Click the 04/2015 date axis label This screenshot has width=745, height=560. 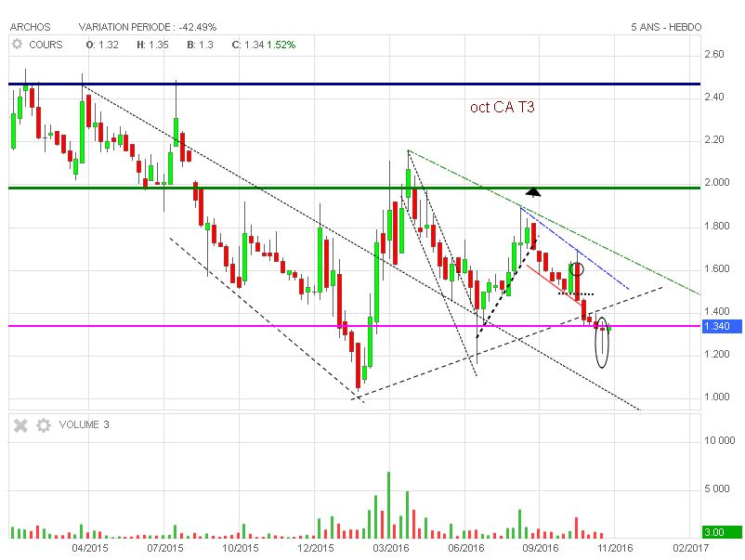click(x=90, y=548)
